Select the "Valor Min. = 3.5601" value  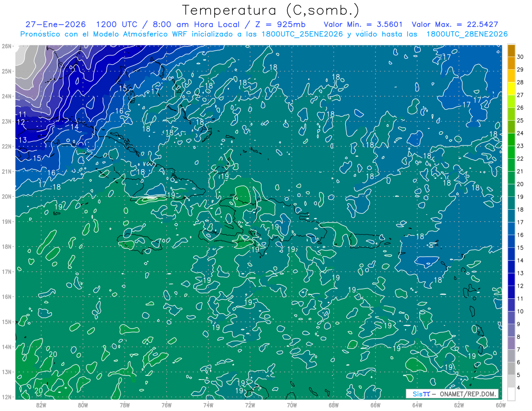(363, 24)
